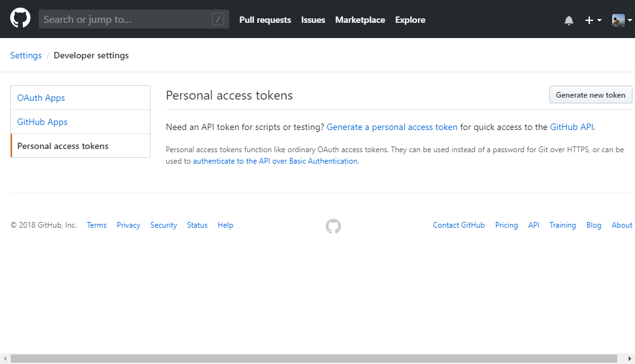Open Privacy footer link
This screenshot has width=635, height=364.
(x=128, y=225)
